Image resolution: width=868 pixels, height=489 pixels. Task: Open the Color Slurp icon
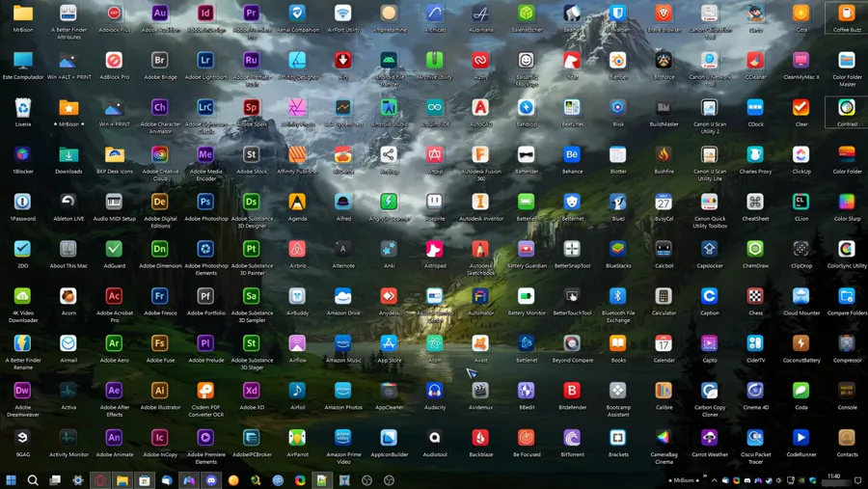[847, 203]
